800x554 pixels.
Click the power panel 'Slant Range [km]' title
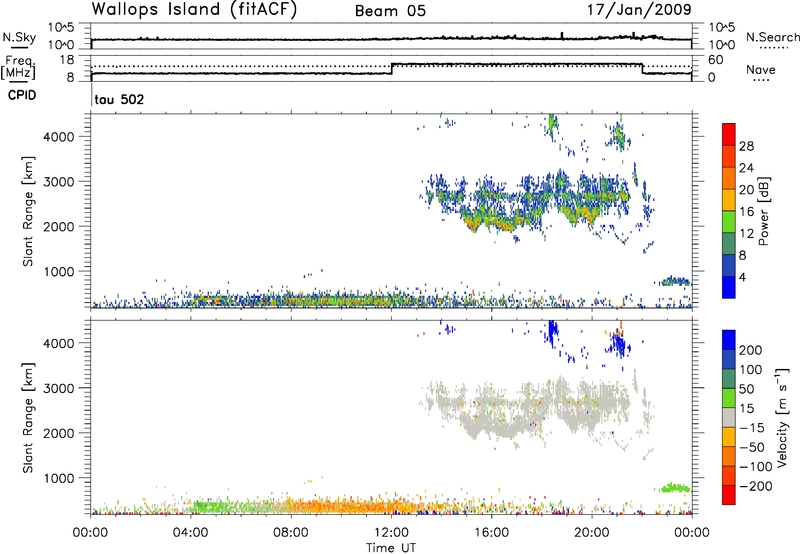[x=28, y=211]
